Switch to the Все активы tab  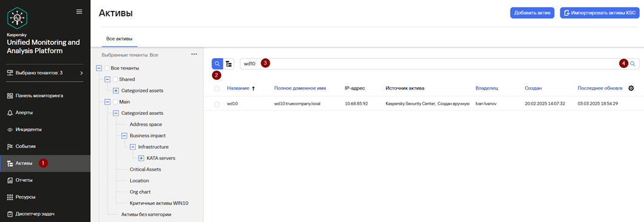click(119, 39)
